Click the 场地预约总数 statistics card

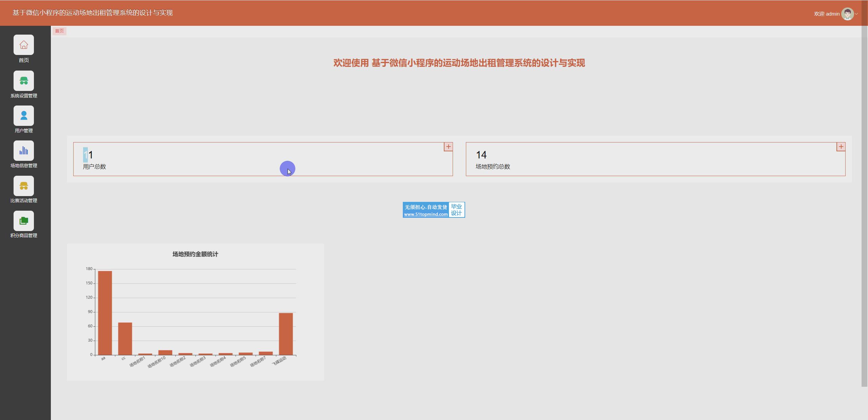click(x=655, y=159)
